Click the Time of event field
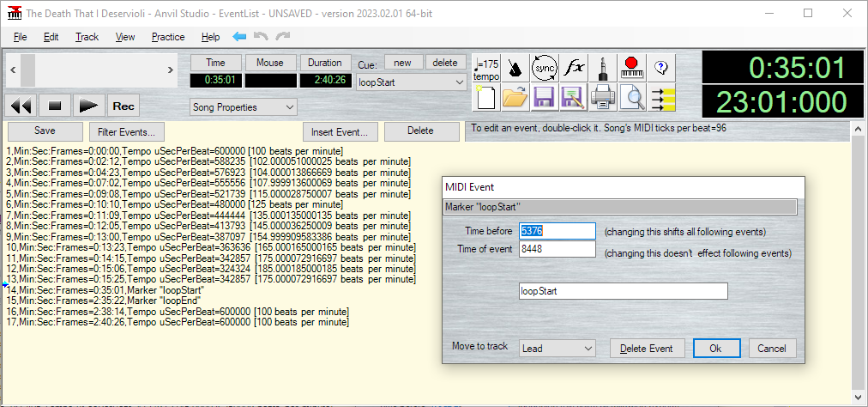This screenshot has height=407, width=868. (557, 250)
